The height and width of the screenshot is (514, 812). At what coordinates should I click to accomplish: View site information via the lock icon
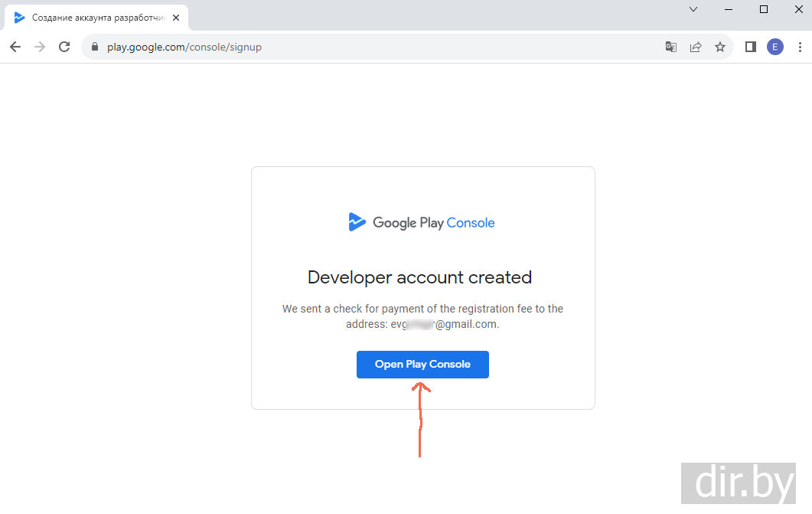pos(95,47)
